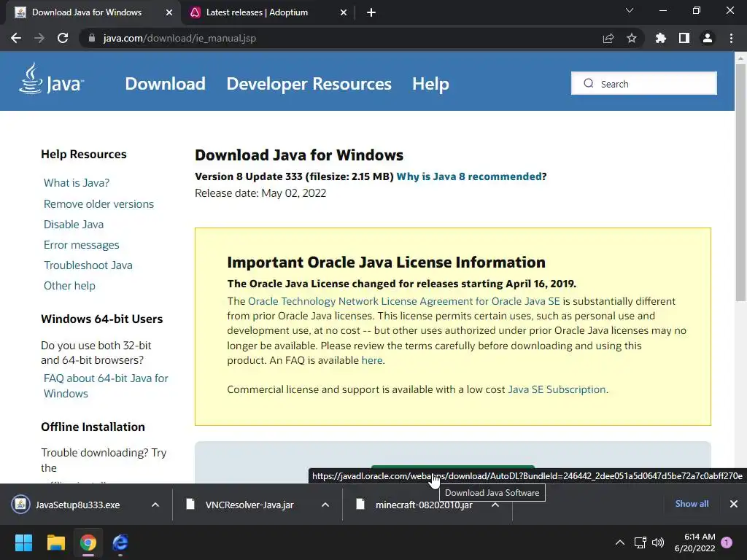This screenshot has height=560, width=747.
Task: Open What is Java? link
Action: point(77,183)
